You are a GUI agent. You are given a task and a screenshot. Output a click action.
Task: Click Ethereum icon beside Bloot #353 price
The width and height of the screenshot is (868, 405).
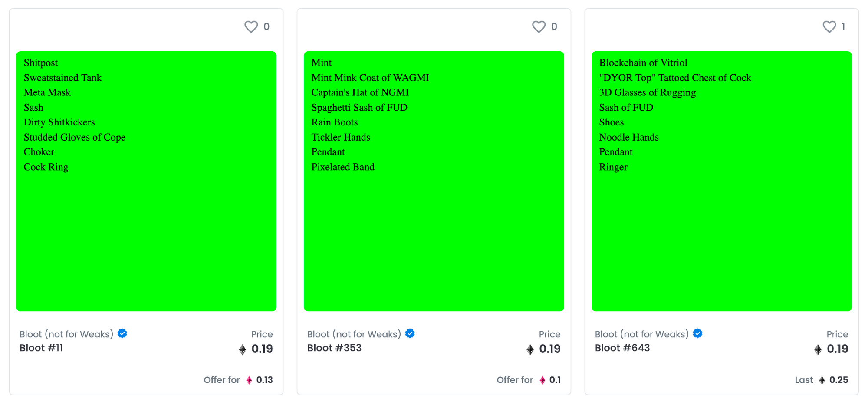530,349
